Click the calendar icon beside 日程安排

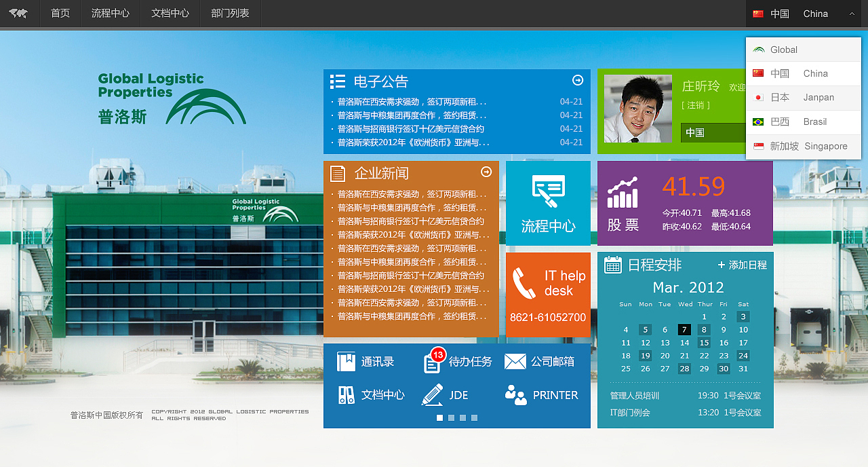(612, 265)
